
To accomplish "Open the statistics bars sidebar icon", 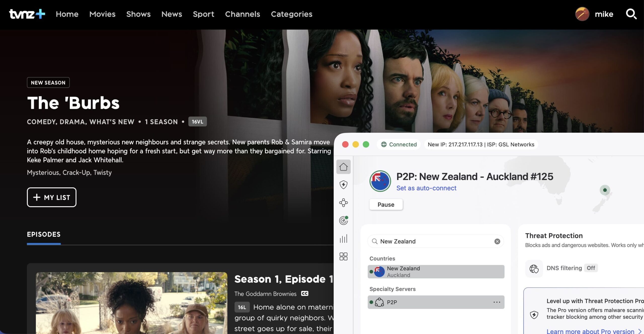I will pyautogui.click(x=343, y=239).
